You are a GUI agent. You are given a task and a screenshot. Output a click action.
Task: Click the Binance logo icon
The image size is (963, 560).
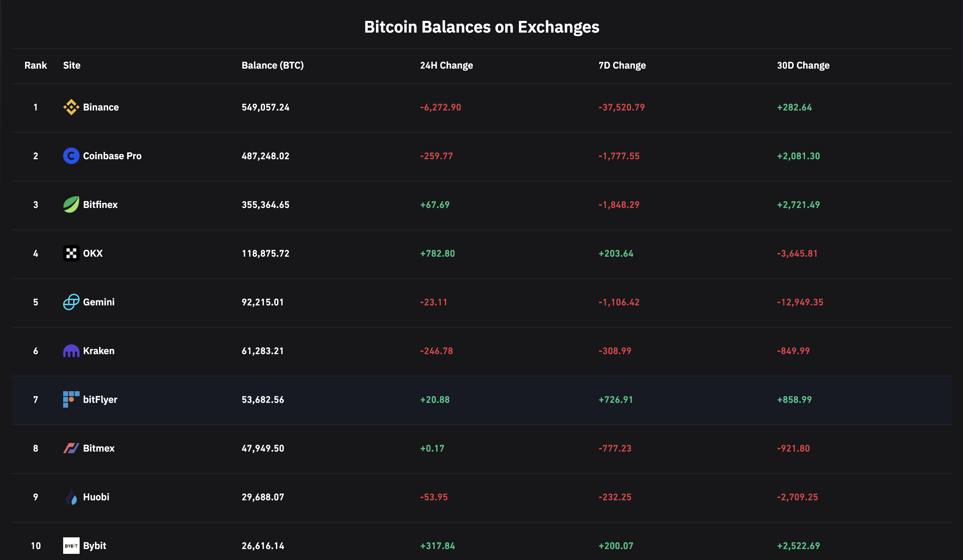(71, 107)
